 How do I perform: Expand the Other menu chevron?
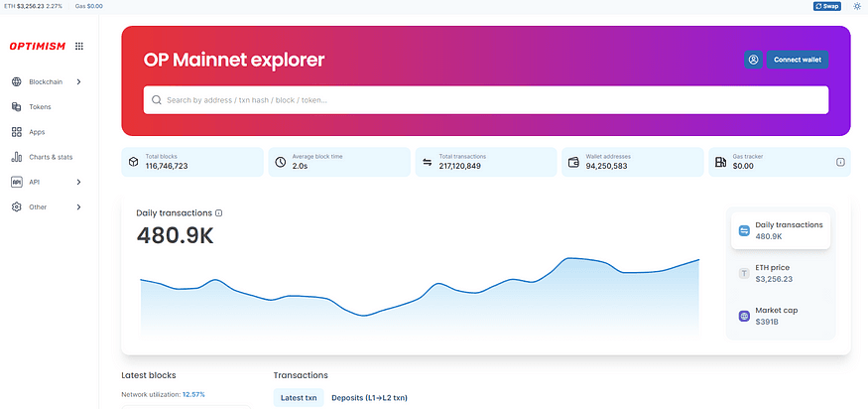click(78, 206)
